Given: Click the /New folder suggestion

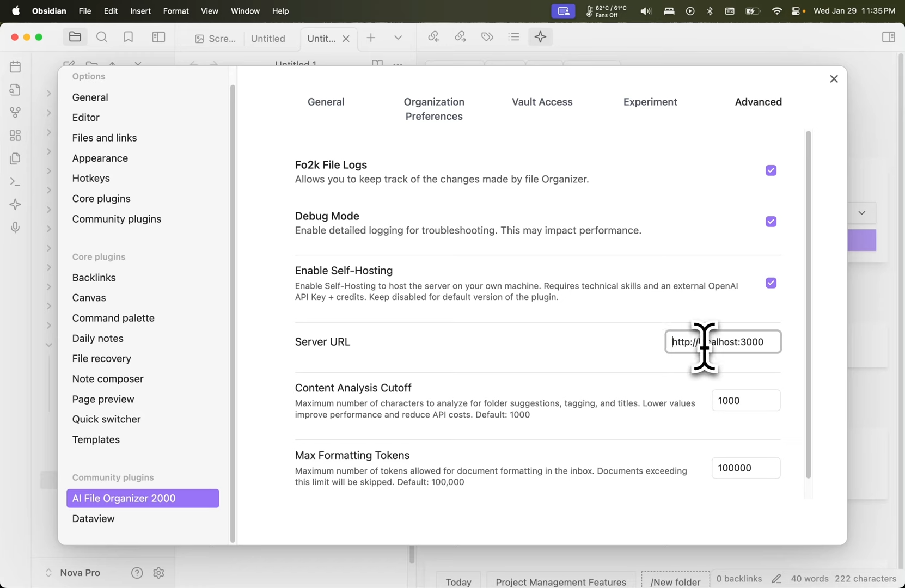Looking at the screenshot, I should point(675,581).
